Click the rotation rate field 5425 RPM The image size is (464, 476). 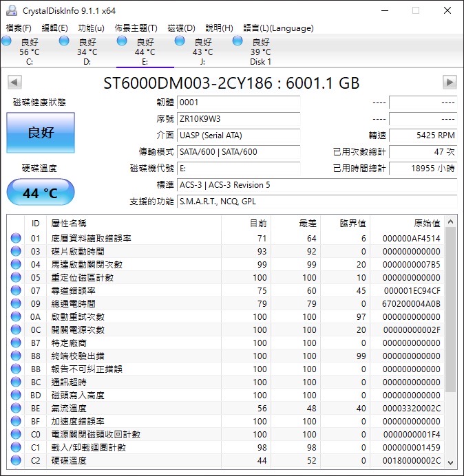[423, 135]
